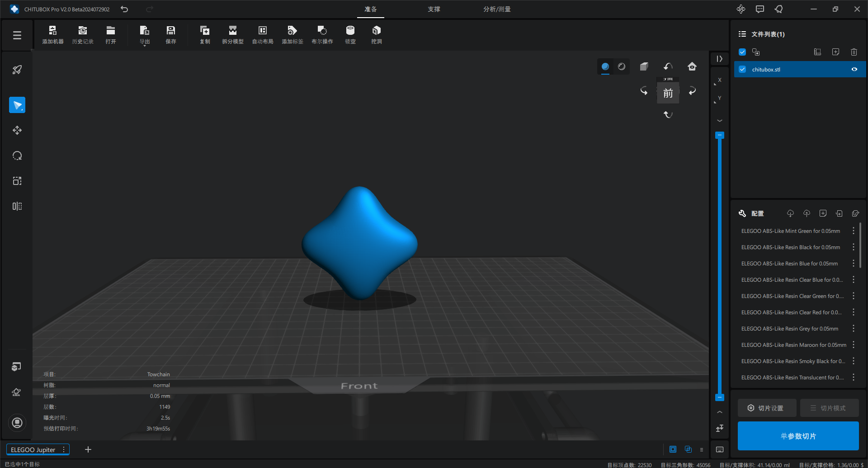Select the arrow selection tool
The height and width of the screenshot is (468, 868).
[17, 105]
